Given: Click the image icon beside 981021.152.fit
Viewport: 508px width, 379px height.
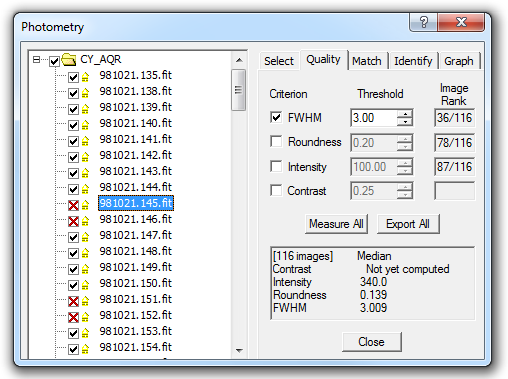Looking at the screenshot, I should 85,317.
